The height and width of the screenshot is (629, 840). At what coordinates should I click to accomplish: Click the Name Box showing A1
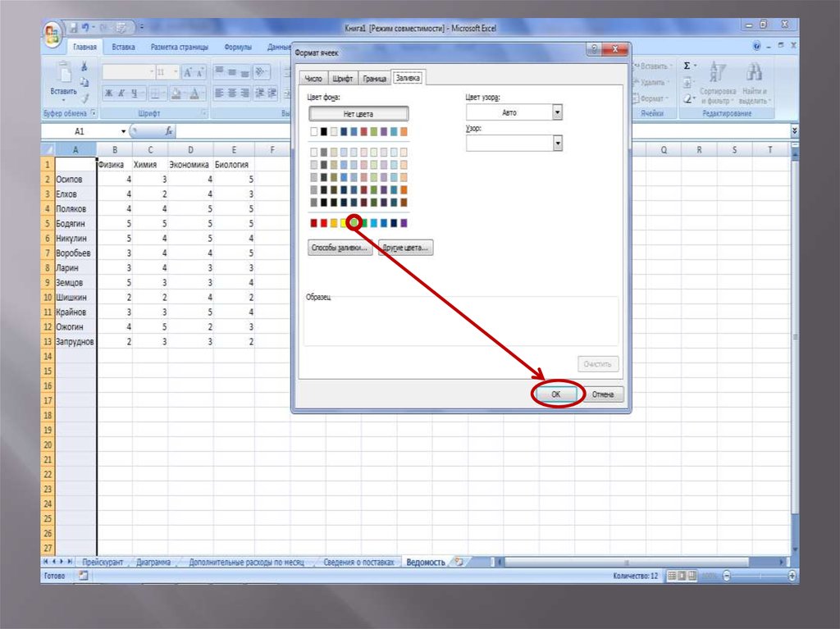click(x=80, y=131)
